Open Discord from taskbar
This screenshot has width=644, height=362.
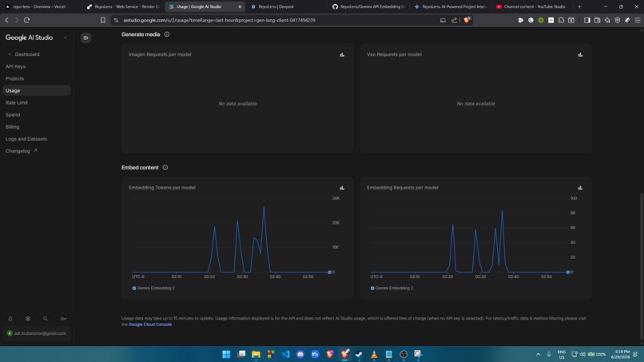point(300,354)
